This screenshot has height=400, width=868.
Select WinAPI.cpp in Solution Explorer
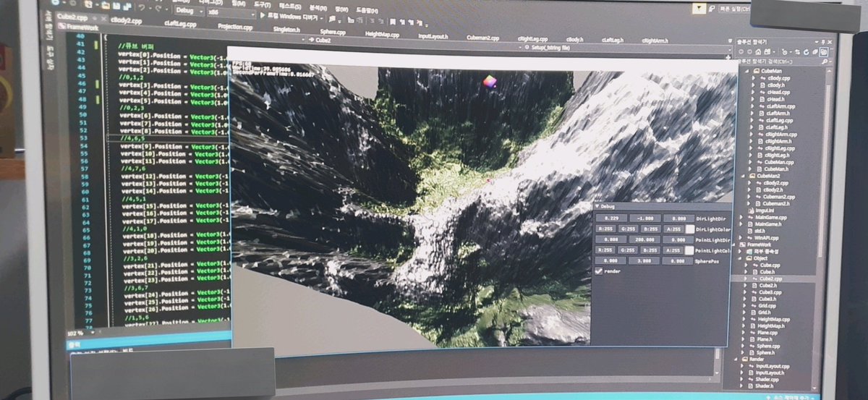click(x=766, y=238)
